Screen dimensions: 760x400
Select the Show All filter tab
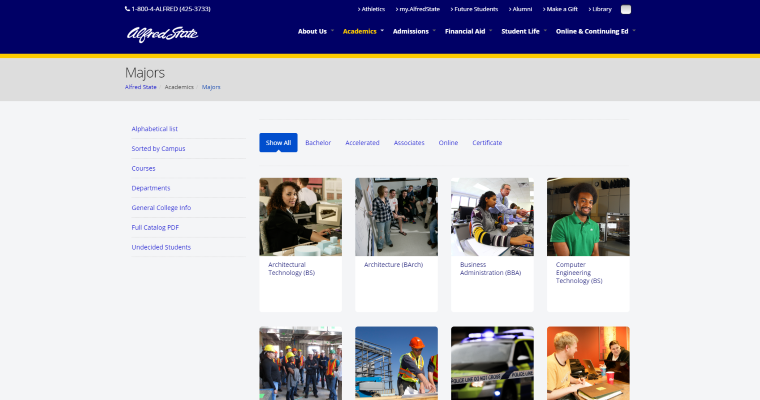(278, 143)
